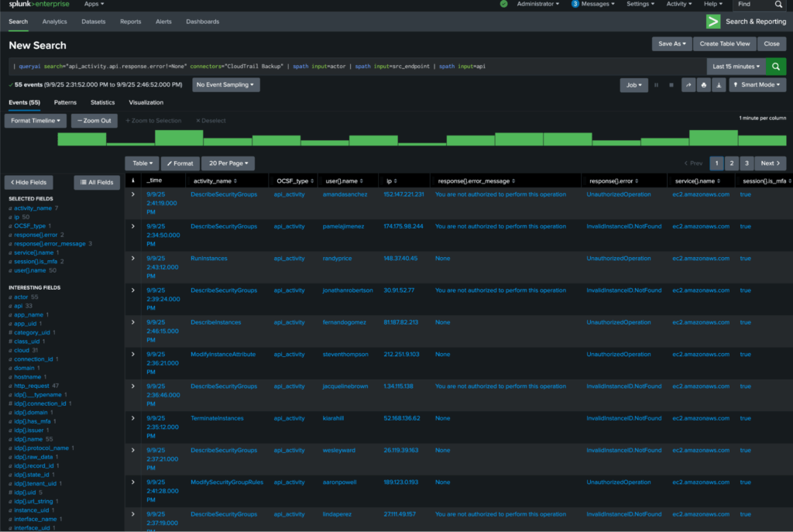Click the Hide Fields button
This screenshot has width=793, height=532.
tap(29, 183)
